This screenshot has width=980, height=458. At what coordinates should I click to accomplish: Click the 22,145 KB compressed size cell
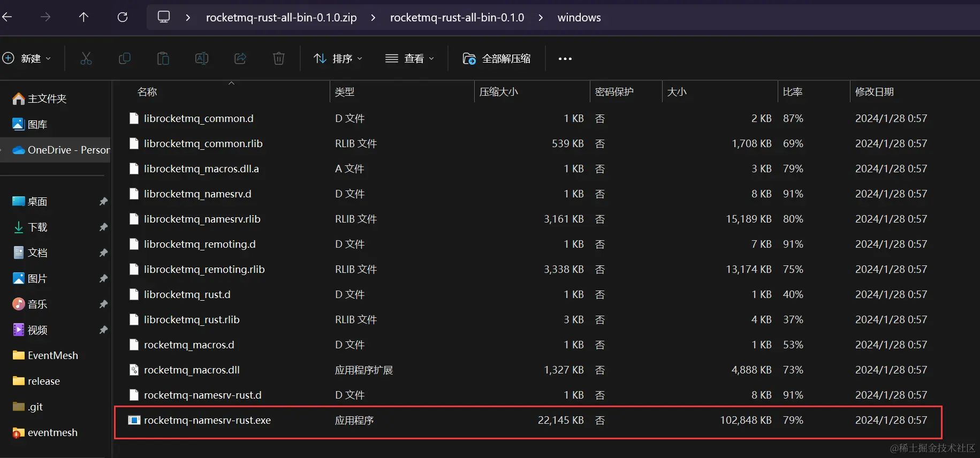(x=560, y=420)
